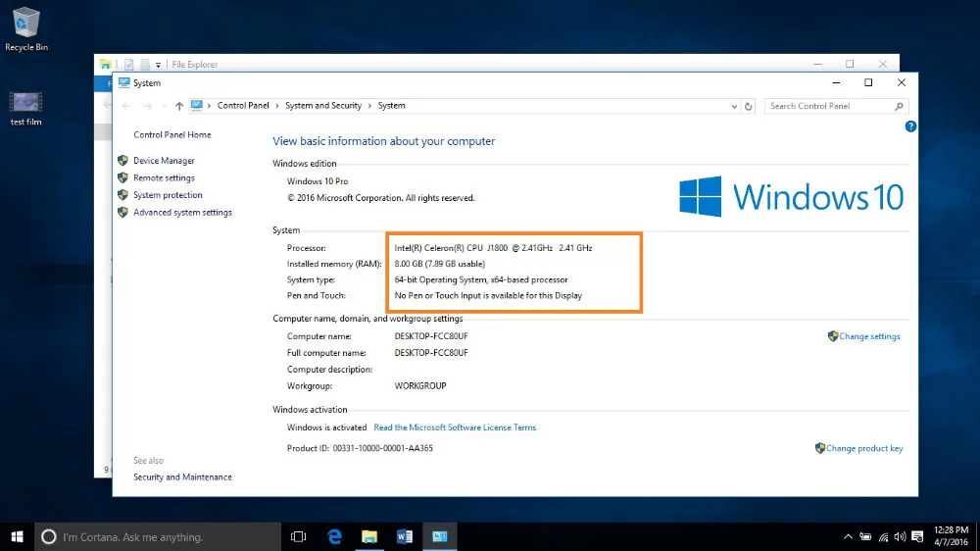Expand the address bar history dropdown
The width and height of the screenshot is (980, 551).
coord(734,106)
